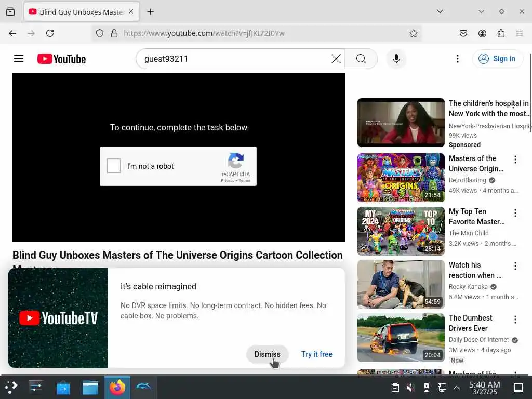Viewport: 532px width, 399px height.
Task: Click the magnifier search button
Action: point(361,59)
